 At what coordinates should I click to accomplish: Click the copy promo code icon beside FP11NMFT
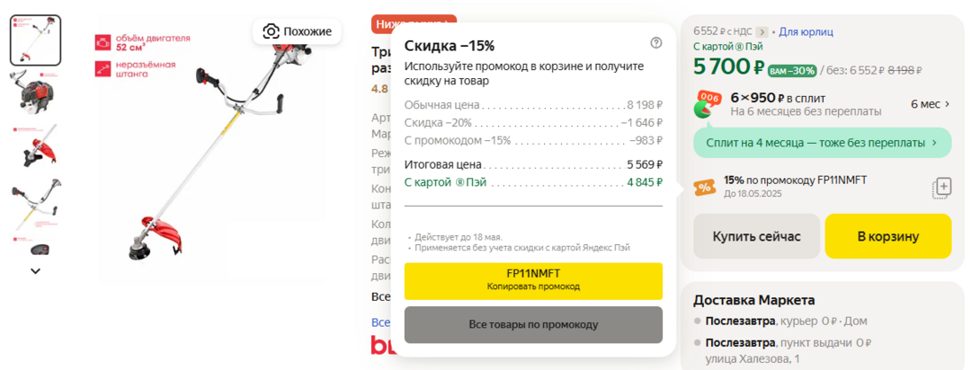[x=942, y=188]
